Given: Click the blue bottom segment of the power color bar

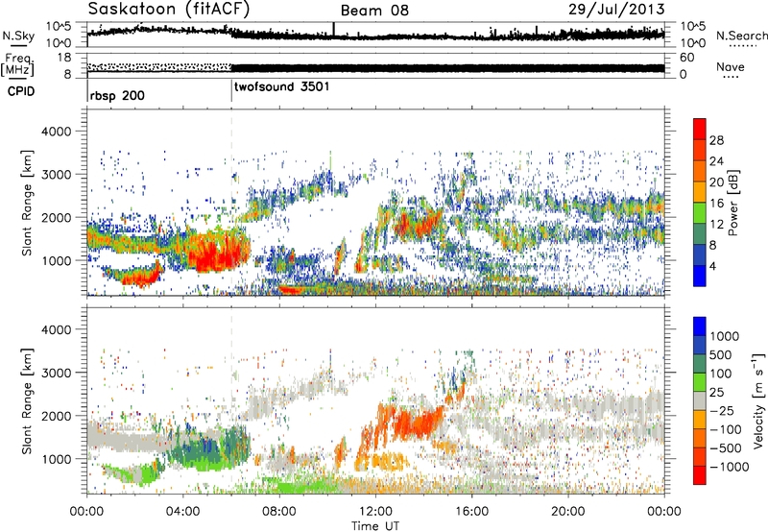Looking at the screenshot, I should pos(700,276).
